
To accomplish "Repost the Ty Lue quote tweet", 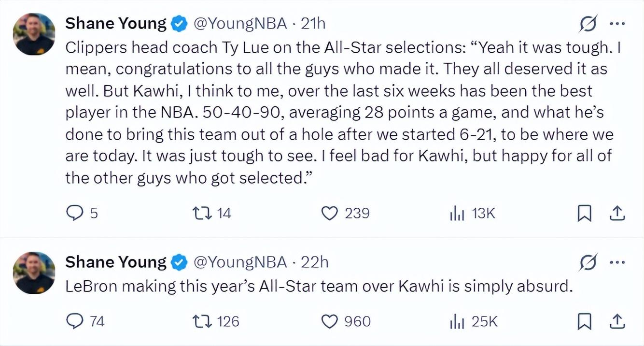I will click(200, 213).
